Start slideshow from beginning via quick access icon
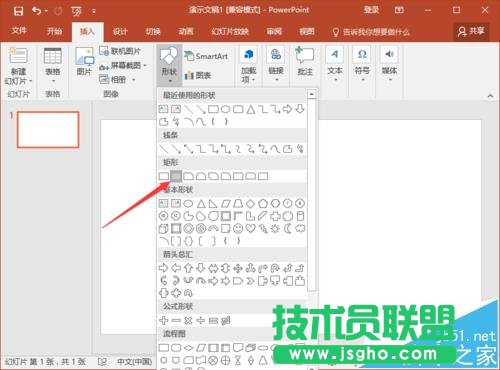 point(76,11)
